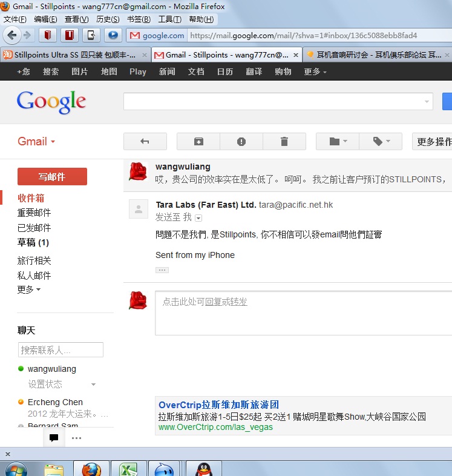The width and height of the screenshot is (452, 476).
Task: Click the 翻译 link in Google bar
Action: click(x=254, y=71)
